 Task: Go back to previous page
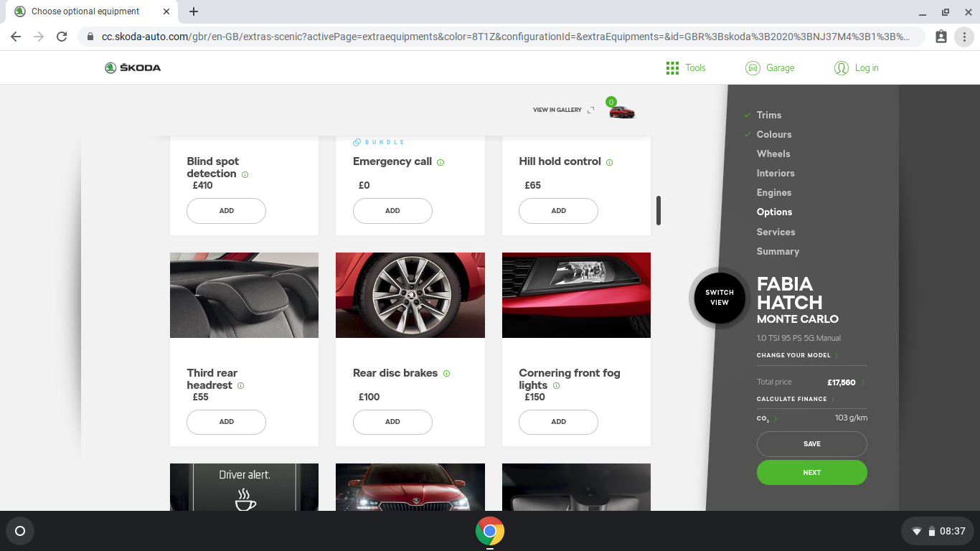(x=16, y=37)
